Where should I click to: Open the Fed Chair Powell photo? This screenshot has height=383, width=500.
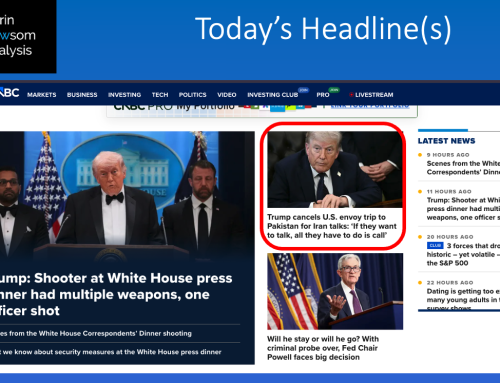click(x=335, y=291)
